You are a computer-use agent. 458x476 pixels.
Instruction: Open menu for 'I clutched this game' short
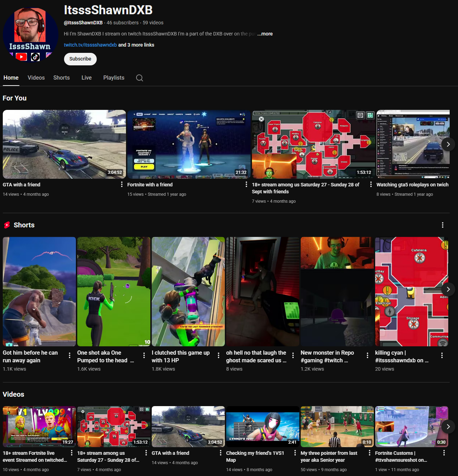point(218,355)
